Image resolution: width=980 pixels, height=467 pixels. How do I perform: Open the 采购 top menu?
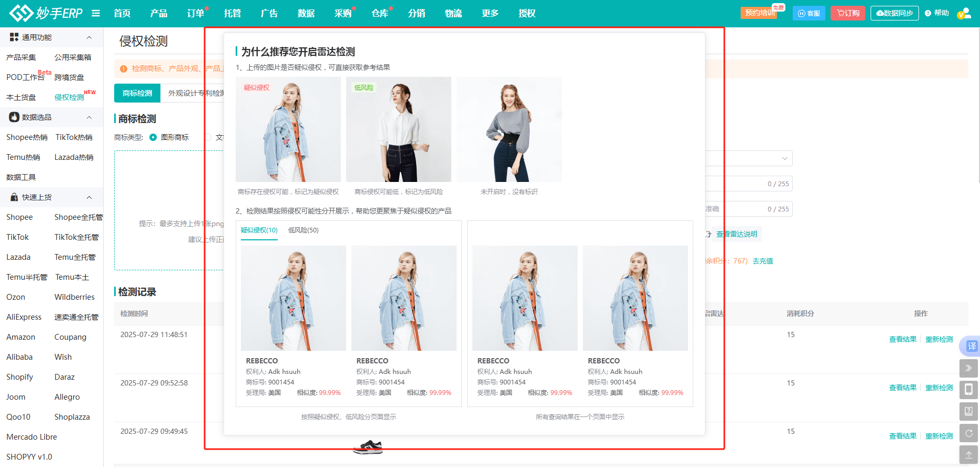[x=343, y=13]
